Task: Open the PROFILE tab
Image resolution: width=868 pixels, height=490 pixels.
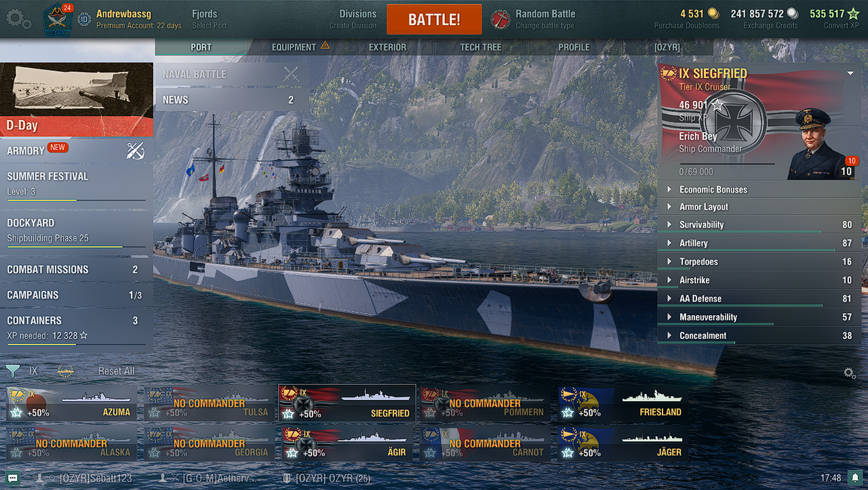Action: click(x=574, y=47)
